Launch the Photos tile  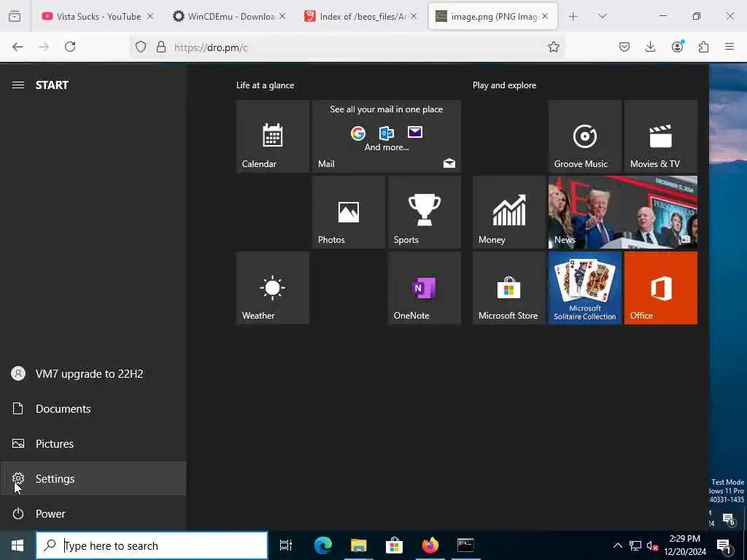click(x=349, y=212)
